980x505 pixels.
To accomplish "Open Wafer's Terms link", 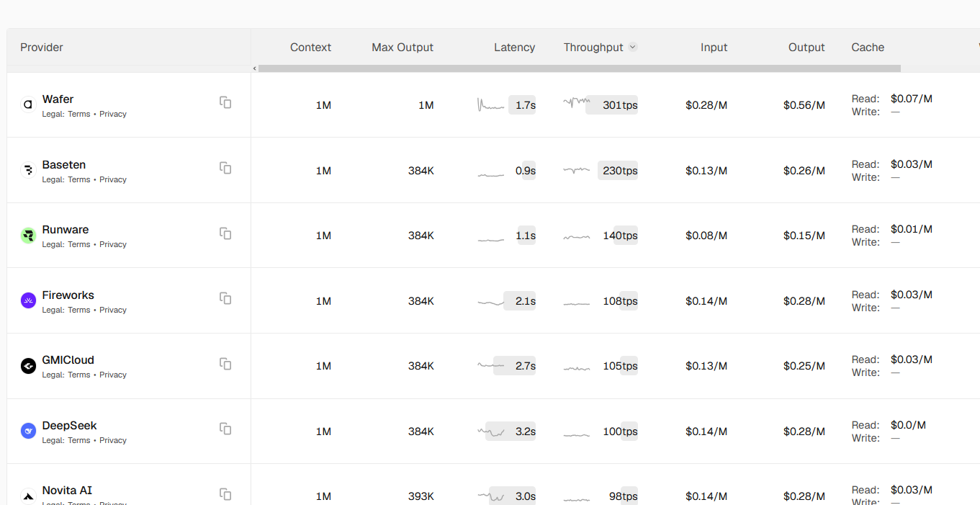I will 79,114.
